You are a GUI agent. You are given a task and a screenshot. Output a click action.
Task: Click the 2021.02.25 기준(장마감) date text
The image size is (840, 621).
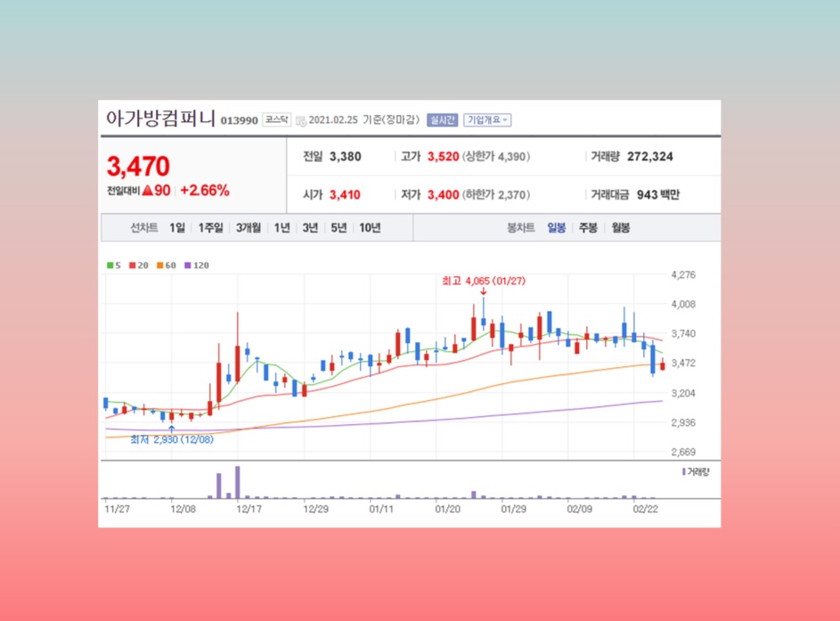(364, 120)
